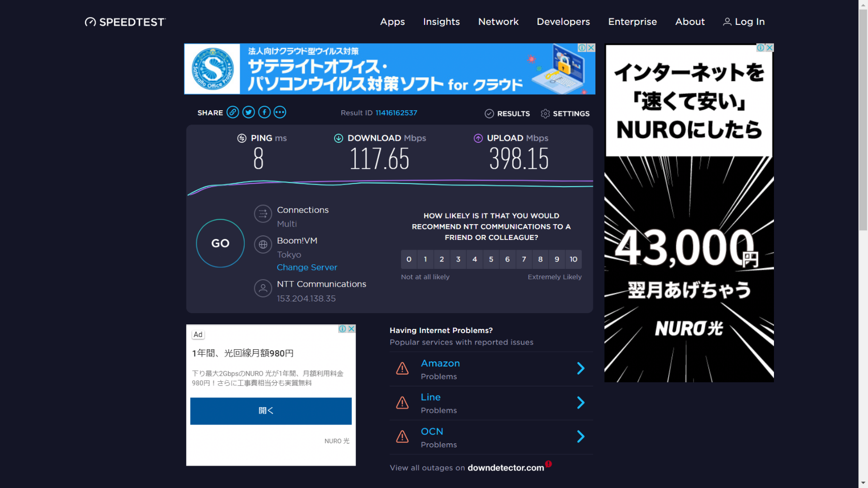Open result ID 11416162537 link

coord(396,113)
